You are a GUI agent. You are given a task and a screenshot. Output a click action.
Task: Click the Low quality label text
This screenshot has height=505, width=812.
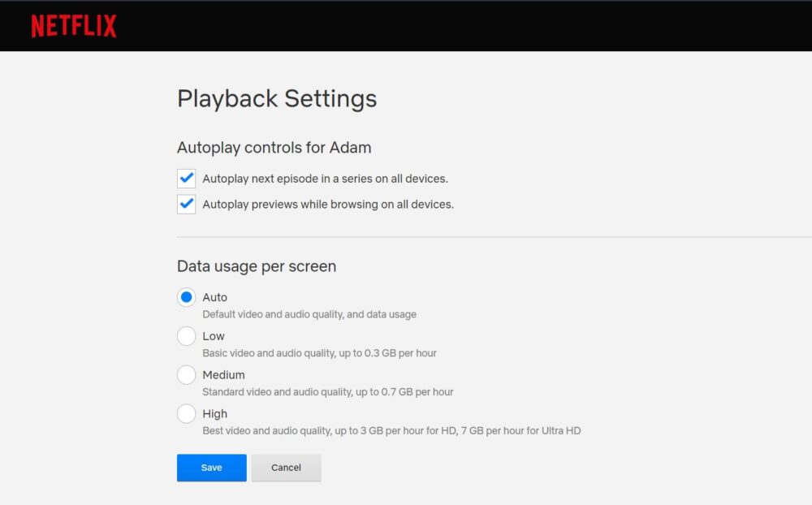214,336
